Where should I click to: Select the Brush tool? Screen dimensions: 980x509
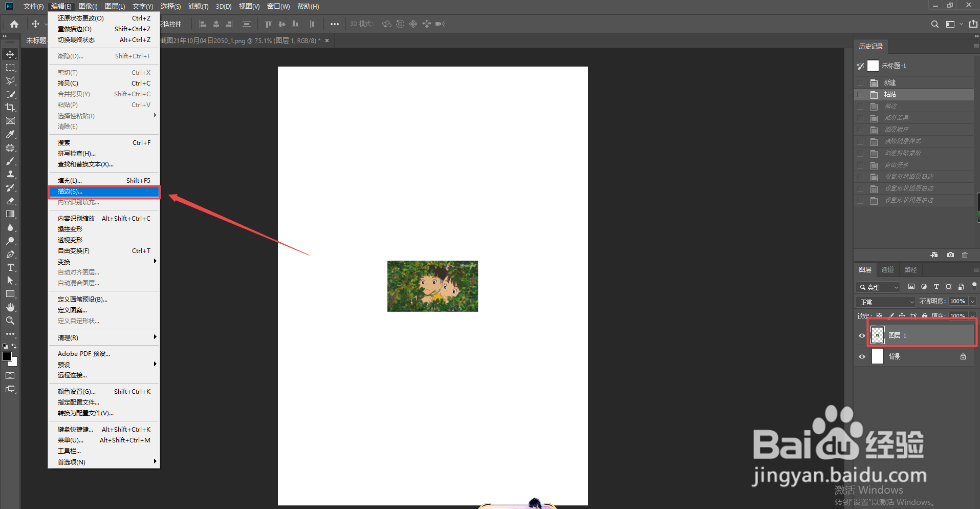(10, 161)
